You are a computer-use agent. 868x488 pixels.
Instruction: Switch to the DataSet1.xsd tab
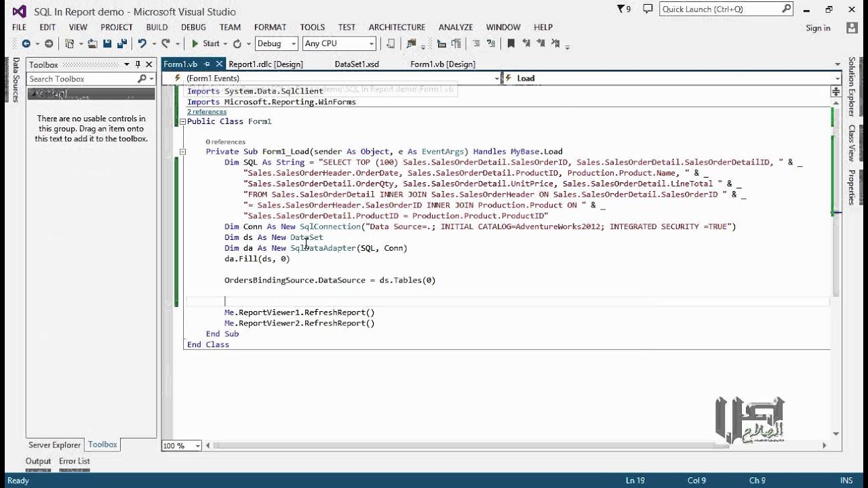[357, 64]
